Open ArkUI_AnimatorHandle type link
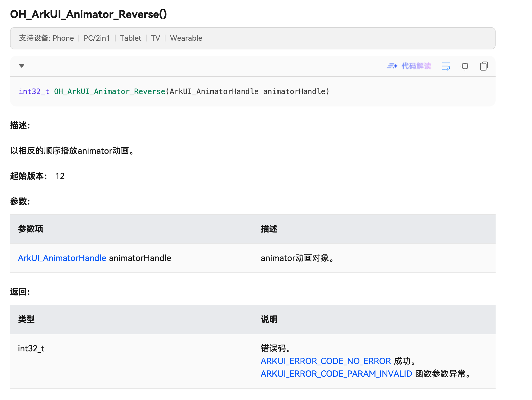The height and width of the screenshot is (400, 532). 62,258
